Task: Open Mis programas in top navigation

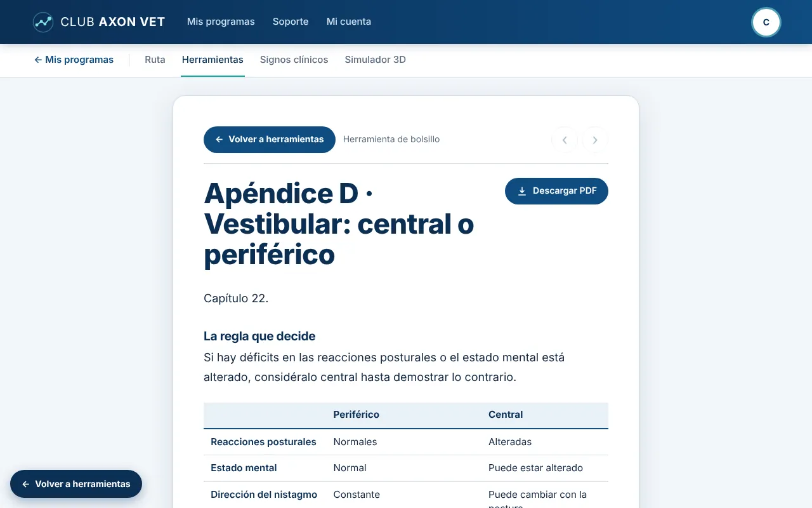Action: coord(221,22)
